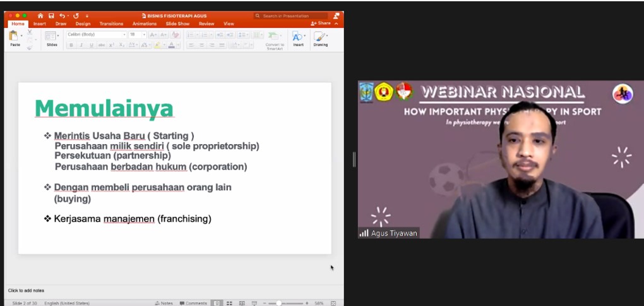This screenshot has width=644, height=306.
Task: Switch to Slide Sorter view
Action: [x=230, y=303]
